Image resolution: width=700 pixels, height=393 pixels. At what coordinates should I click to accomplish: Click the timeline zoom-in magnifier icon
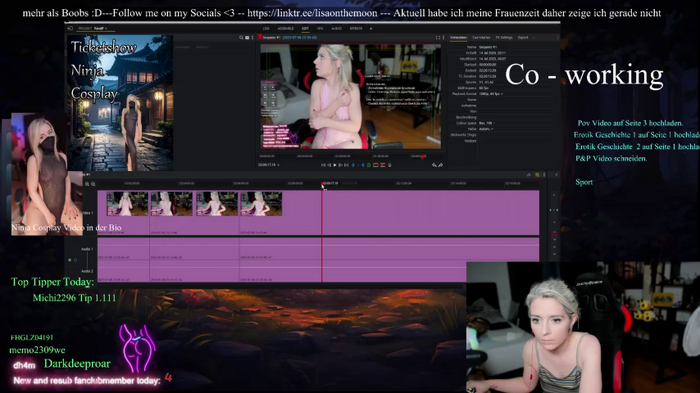coord(93,184)
